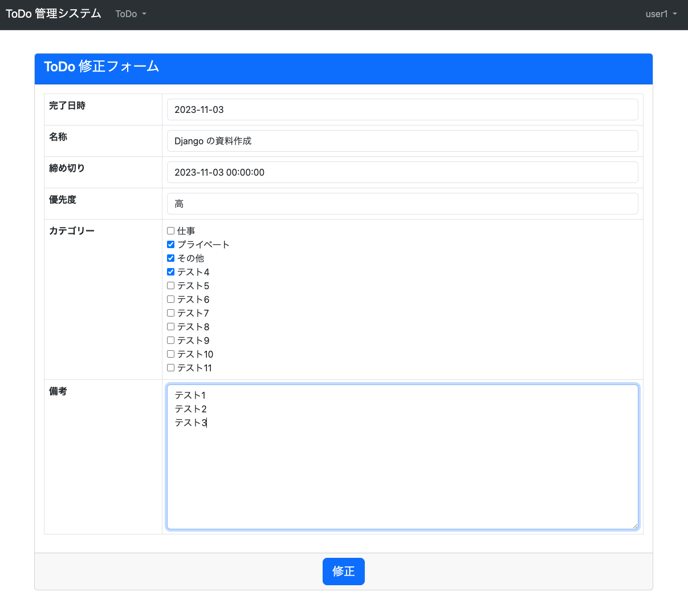Click the 名称 row label
This screenshot has width=688, height=616.
pos(58,137)
